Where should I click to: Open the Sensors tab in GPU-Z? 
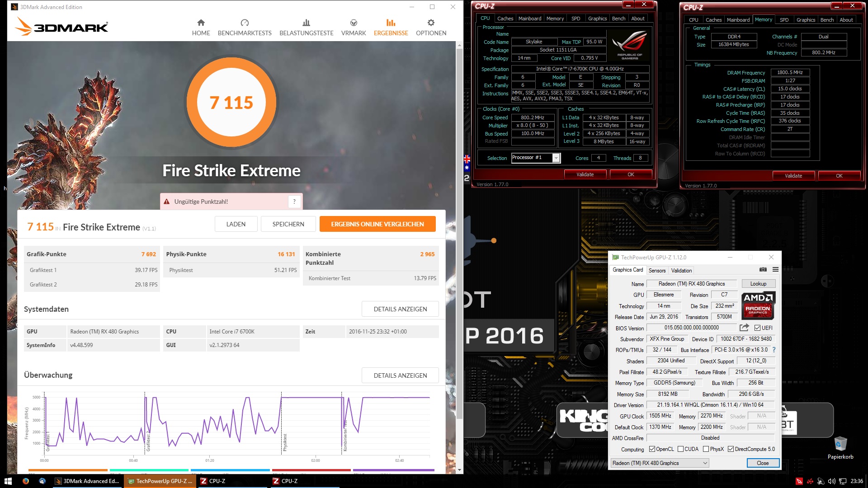click(x=657, y=271)
